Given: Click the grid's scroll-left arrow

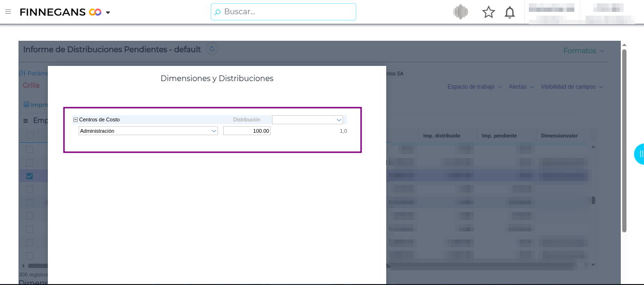Looking at the screenshot, I should 23,266.
